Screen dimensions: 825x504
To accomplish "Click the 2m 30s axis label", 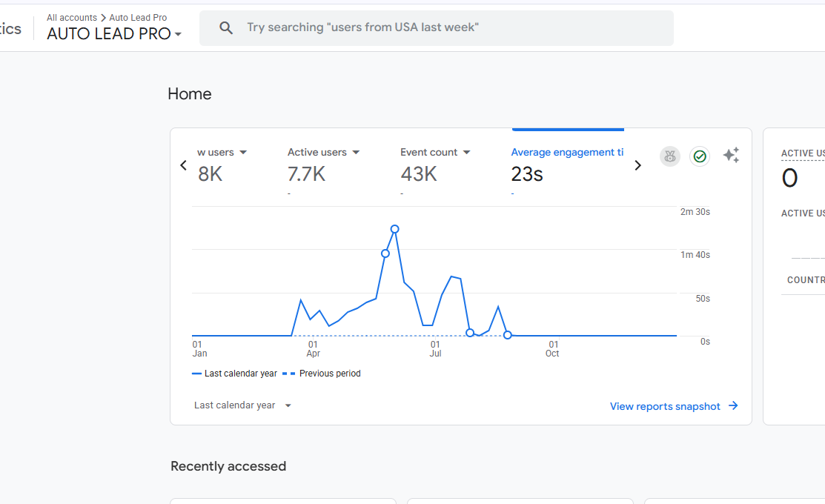I will (x=695, y=211).
